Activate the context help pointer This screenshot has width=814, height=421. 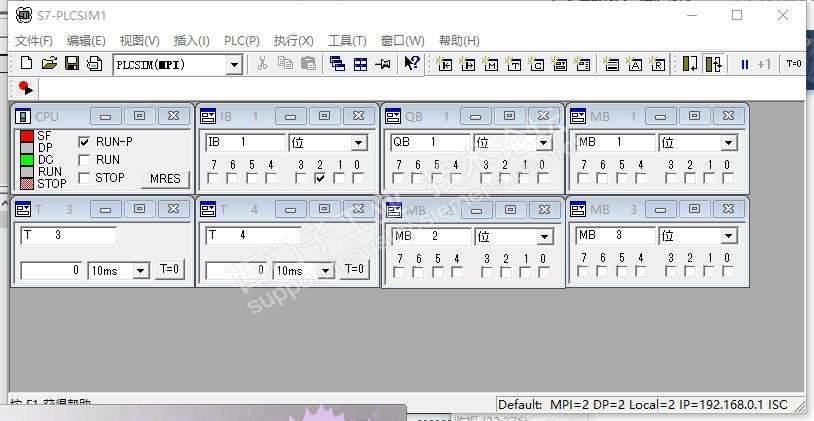coord(412,64)
